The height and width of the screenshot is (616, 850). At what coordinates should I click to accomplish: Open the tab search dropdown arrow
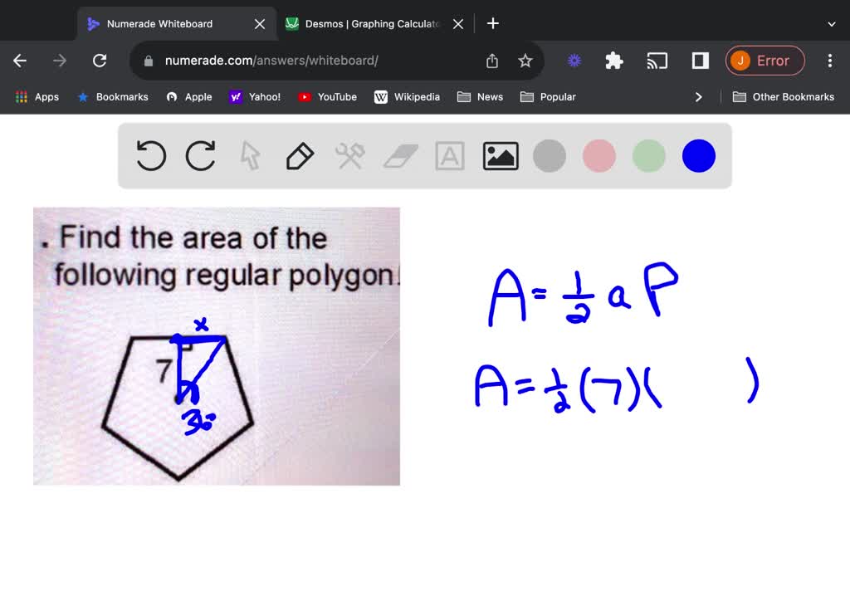[x=832, y=22]
